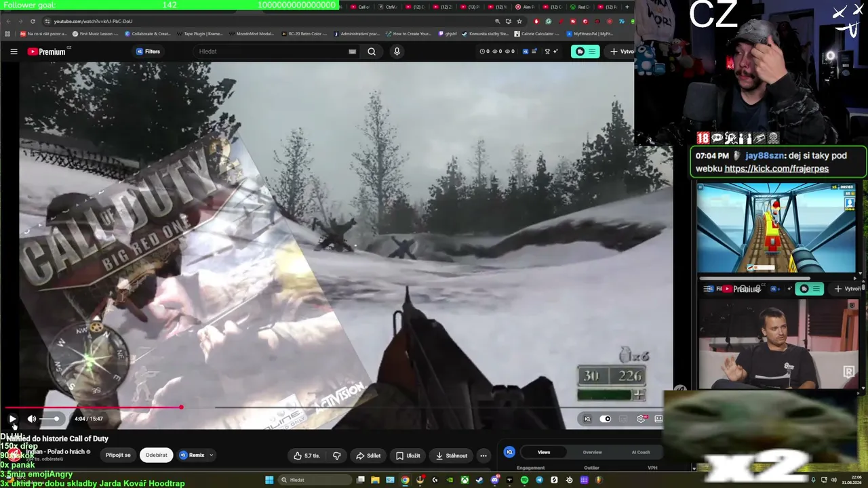868x488 pixels.
Task: Open Google Chrome from the taskbar
Action: click(x=405, y=480)
